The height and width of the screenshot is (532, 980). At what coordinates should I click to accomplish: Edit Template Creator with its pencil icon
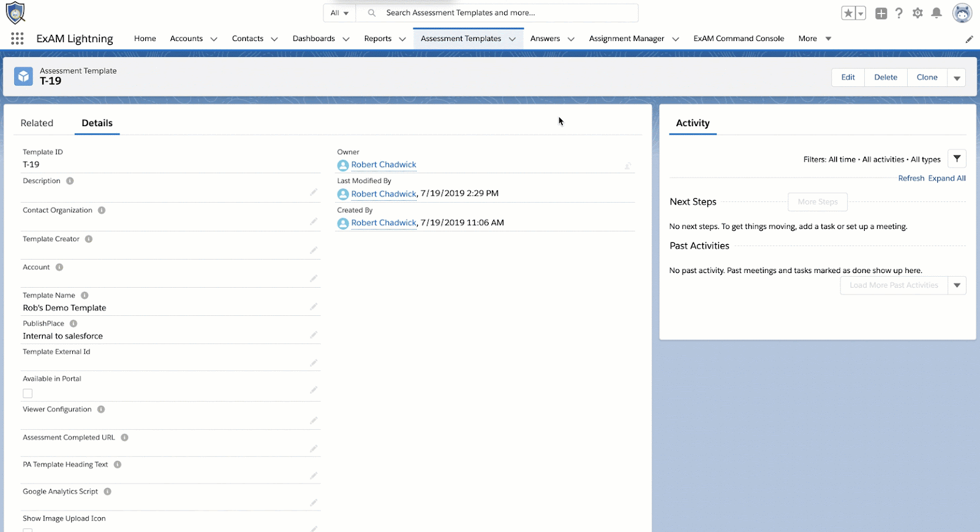pos(314,250)
